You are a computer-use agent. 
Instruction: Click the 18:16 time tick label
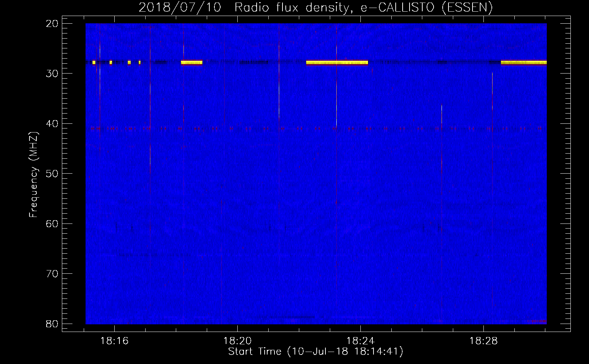pos(115,341)
